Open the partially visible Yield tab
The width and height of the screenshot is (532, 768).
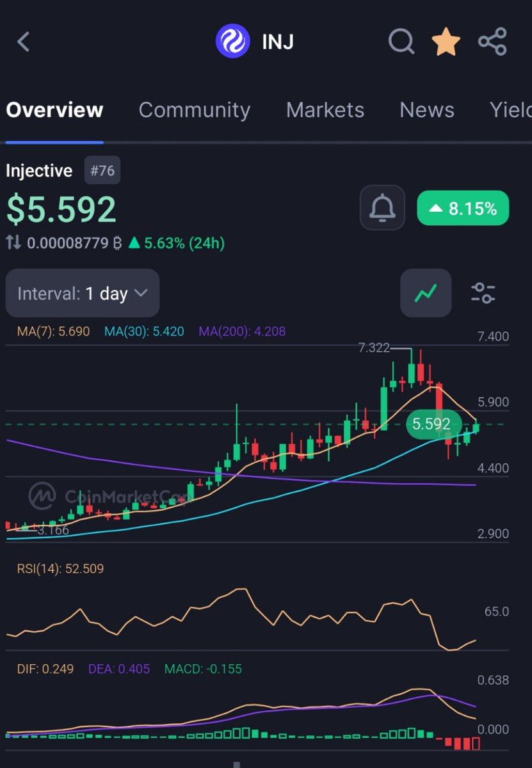510,110
